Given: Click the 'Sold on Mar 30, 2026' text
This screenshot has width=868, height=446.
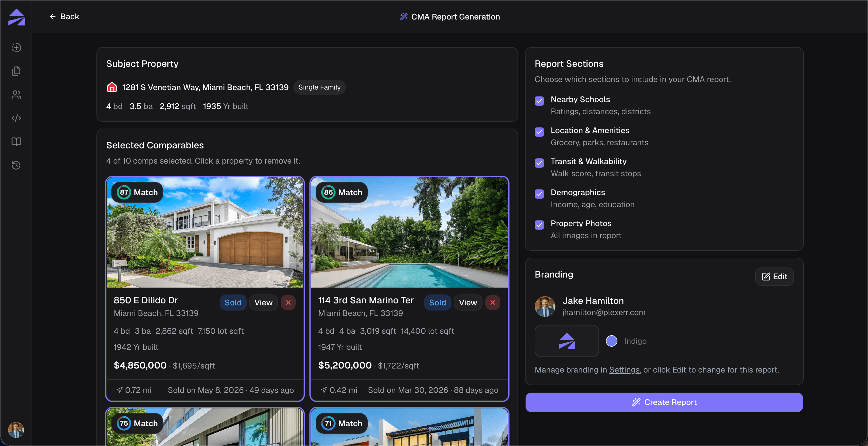Looking at the screenshot, I should point(408,390).
